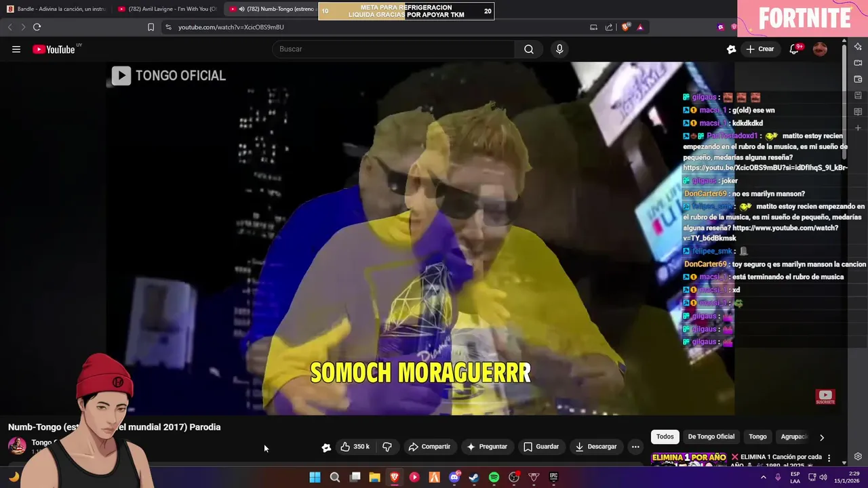Open Task View on taskbar
Viewport: 868px width, 488px height.
[x=355, y=477]
